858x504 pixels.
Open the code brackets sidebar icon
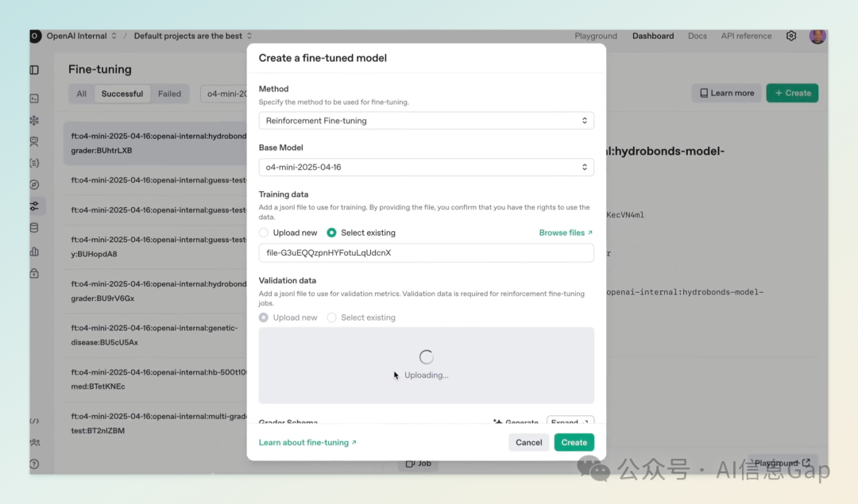34,421
